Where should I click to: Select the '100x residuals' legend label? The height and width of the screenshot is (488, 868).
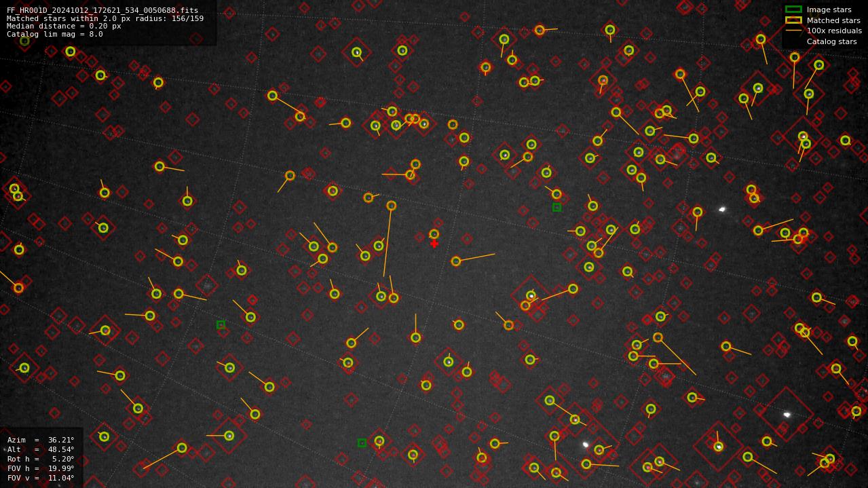834,31
